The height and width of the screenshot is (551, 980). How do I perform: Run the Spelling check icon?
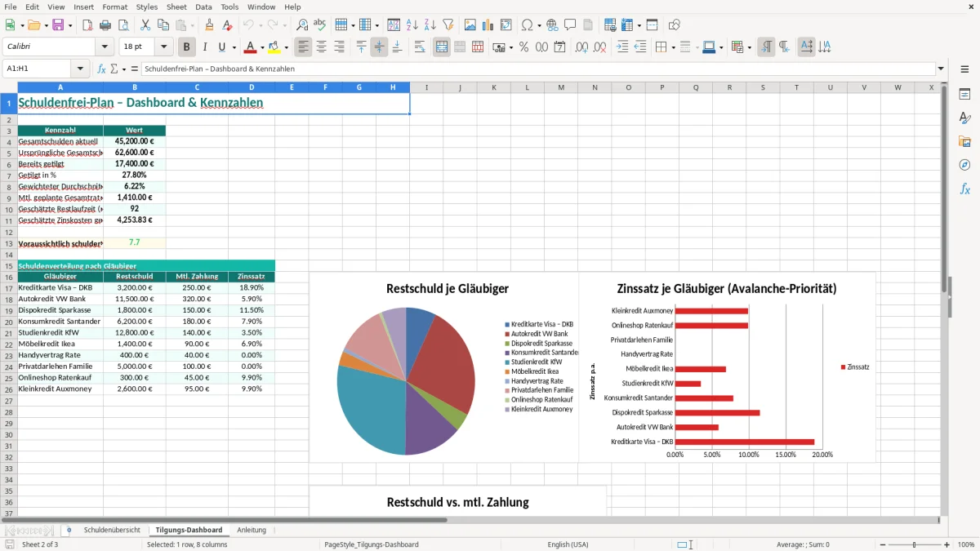[319, 25]
